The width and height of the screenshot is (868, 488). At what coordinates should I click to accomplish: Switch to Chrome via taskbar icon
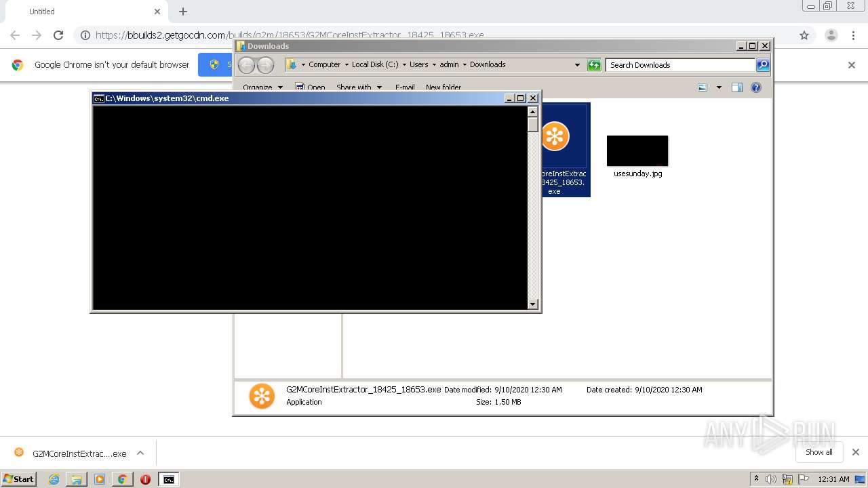pos(122,479)
